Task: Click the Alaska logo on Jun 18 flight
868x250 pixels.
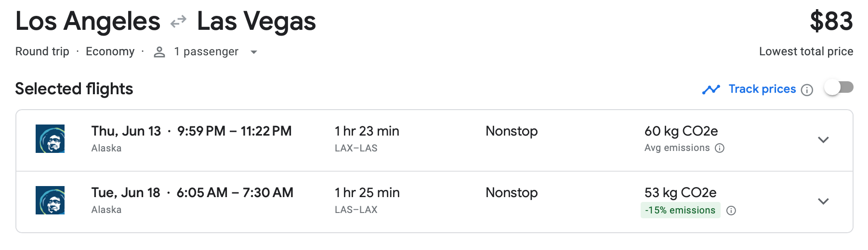Action: (x=50, y=200)
